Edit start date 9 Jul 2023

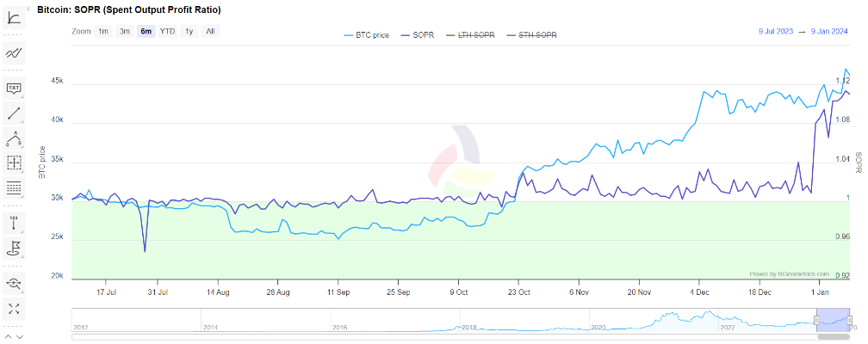776,32
